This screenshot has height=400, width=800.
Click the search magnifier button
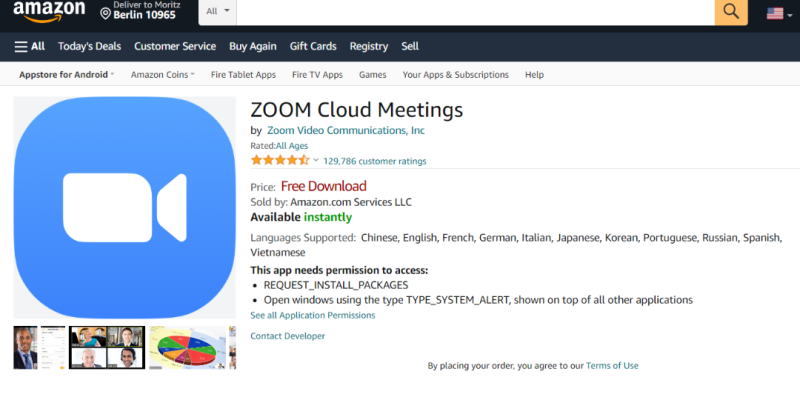pos(731,12)
